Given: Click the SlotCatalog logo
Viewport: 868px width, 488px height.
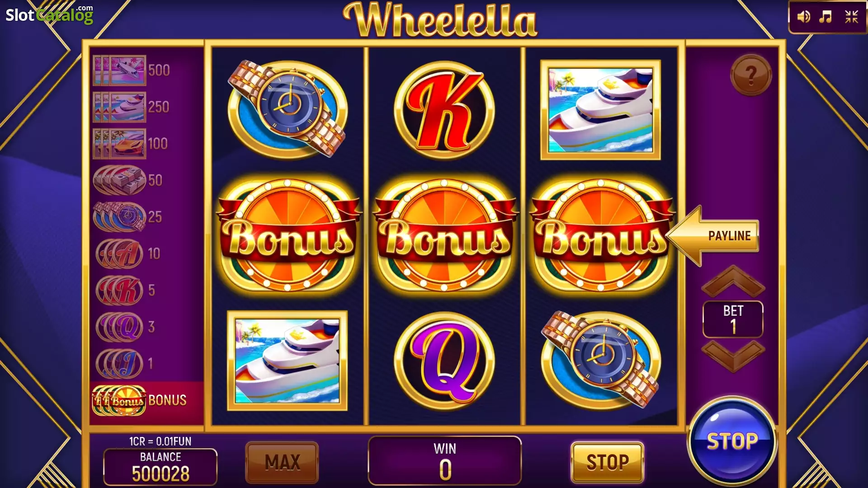Looking at the screenshot, I should (49, 15).
